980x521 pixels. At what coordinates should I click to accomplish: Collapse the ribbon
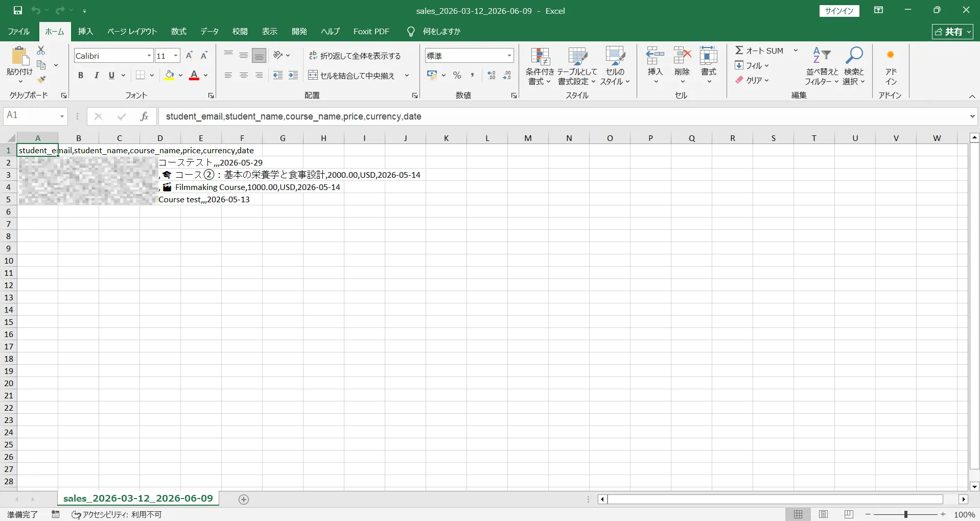click(x=972, y=97)
